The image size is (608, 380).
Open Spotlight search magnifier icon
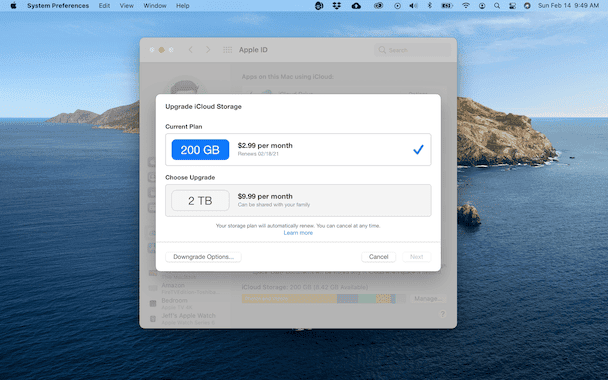coord(497,5)
